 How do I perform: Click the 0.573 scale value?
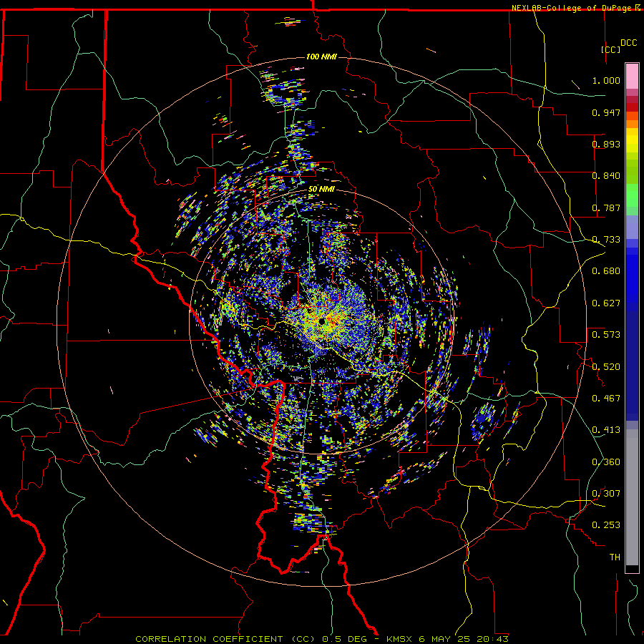point(606,335)
